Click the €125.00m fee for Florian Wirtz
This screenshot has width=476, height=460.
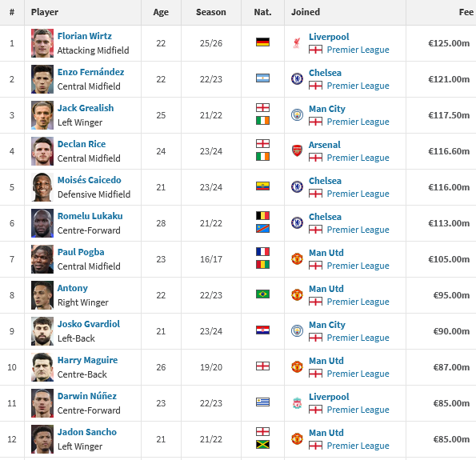(x=449, y=43)
